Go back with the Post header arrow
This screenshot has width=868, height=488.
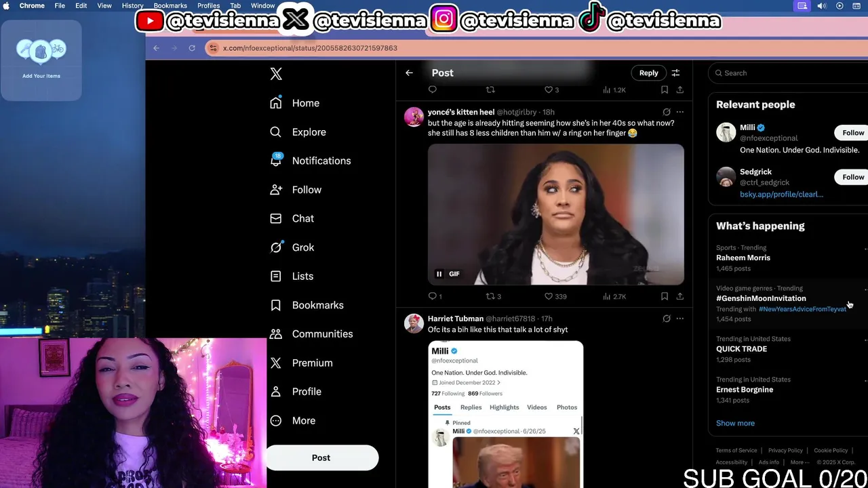click(409, 73)
